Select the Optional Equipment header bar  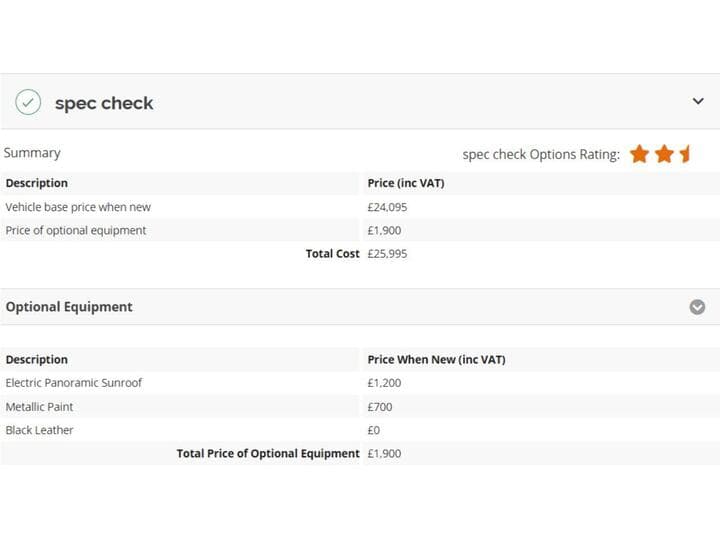point(360,307)
